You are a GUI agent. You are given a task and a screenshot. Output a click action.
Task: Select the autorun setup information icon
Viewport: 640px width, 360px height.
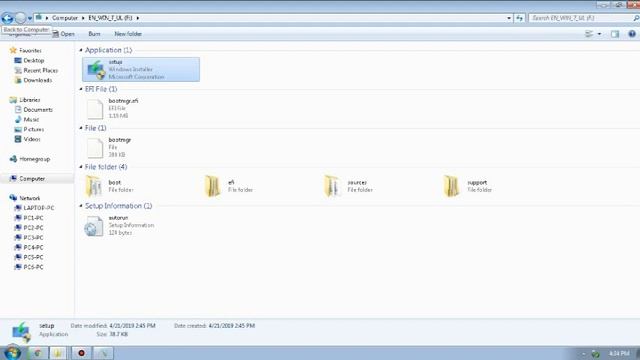tap(94, 226)
